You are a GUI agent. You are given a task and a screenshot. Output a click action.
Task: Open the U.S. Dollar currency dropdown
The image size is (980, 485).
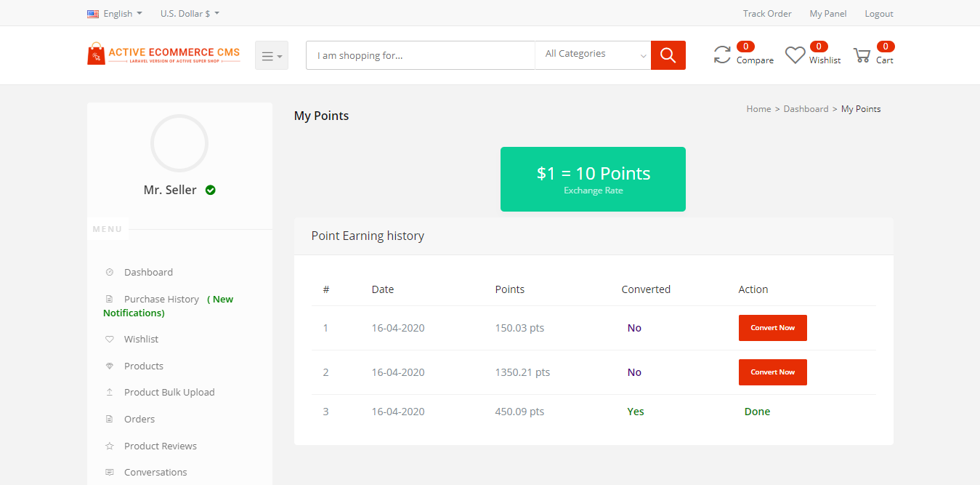tap(190, 13)
